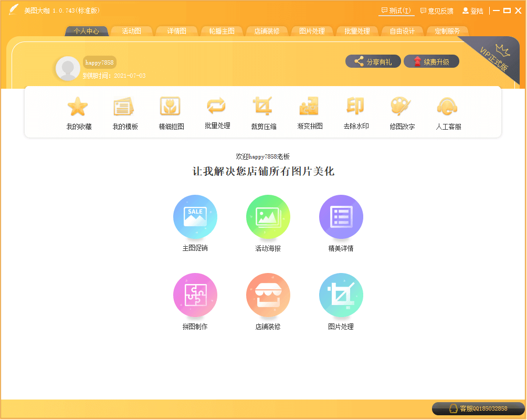Launch 精细抠图 cutout tool
The image size is (527, 420).
click(170, 106)
